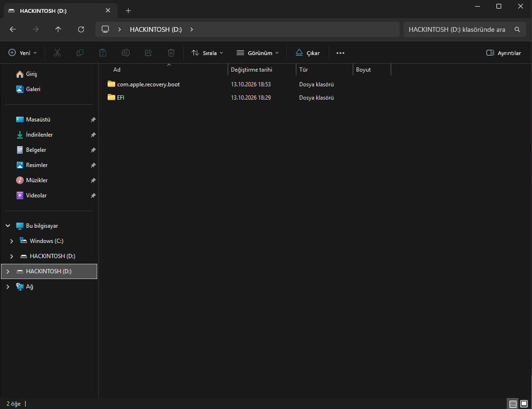532x409 pixels.
Task: Refresh the current folder view
Action: 81,29
